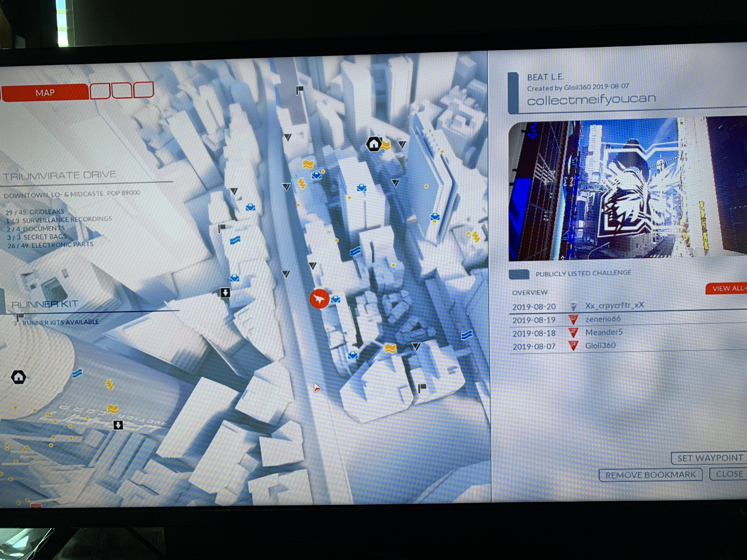Click the CLOSE button in challenge panel
747x560 pixels.
click(x=729, y=474)
